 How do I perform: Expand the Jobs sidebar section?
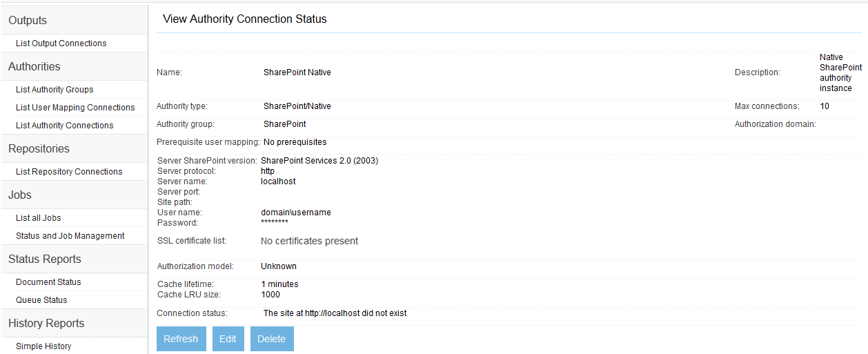(x=20, y=195)
